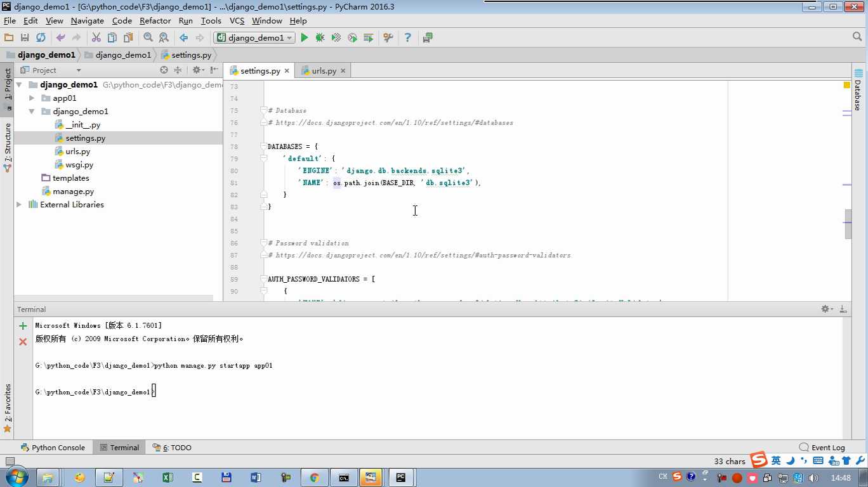Select __init__.py in project tree
Screen dimensions: 868x487
tap(82, 125)
